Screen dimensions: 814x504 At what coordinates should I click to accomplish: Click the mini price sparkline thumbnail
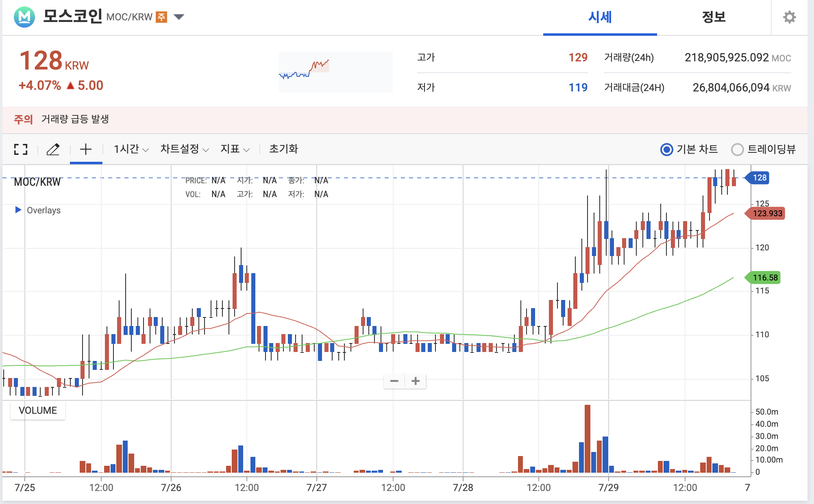click(x=335, y=72)
